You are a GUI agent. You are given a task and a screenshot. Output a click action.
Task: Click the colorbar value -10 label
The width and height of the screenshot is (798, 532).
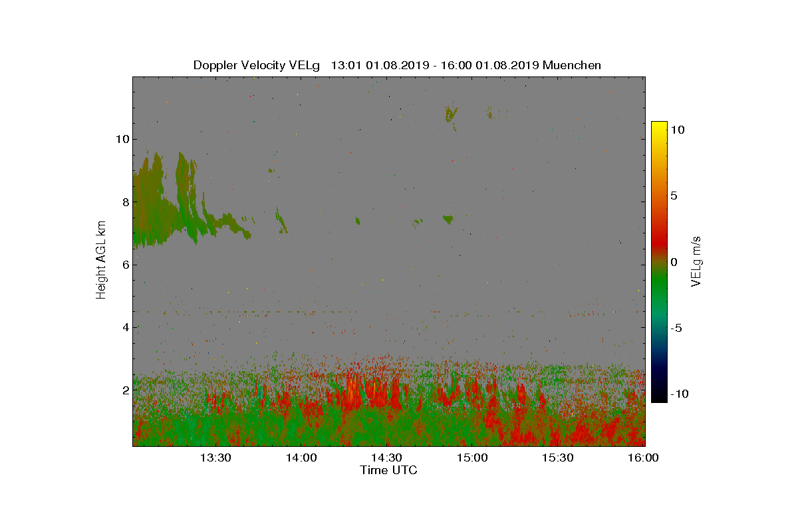(678, 394)
